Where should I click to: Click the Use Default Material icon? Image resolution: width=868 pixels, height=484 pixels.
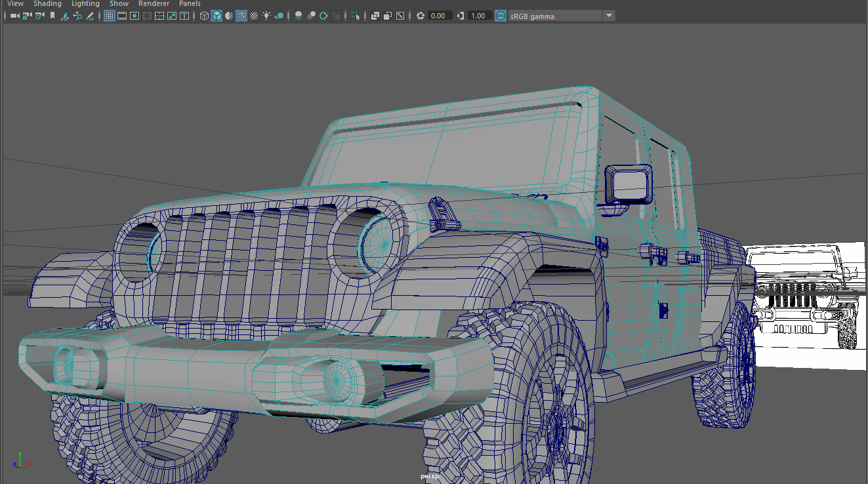tap(229, 16)
